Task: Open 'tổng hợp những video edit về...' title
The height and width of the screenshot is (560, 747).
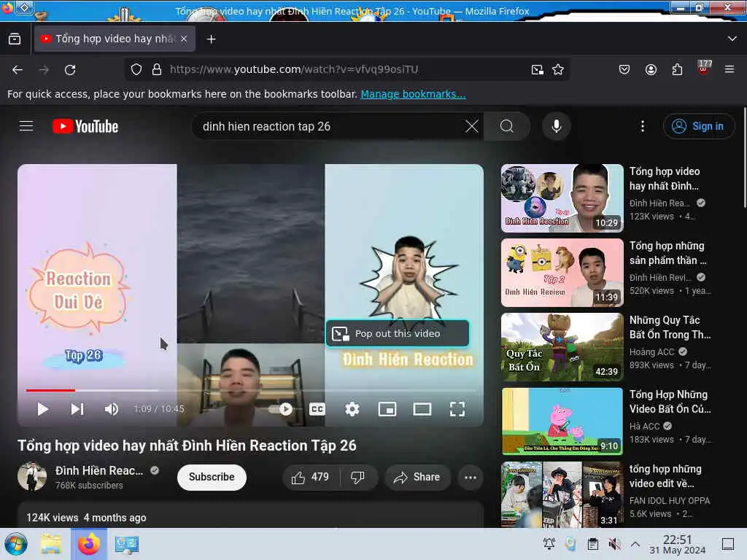Action: coord(665,475)
